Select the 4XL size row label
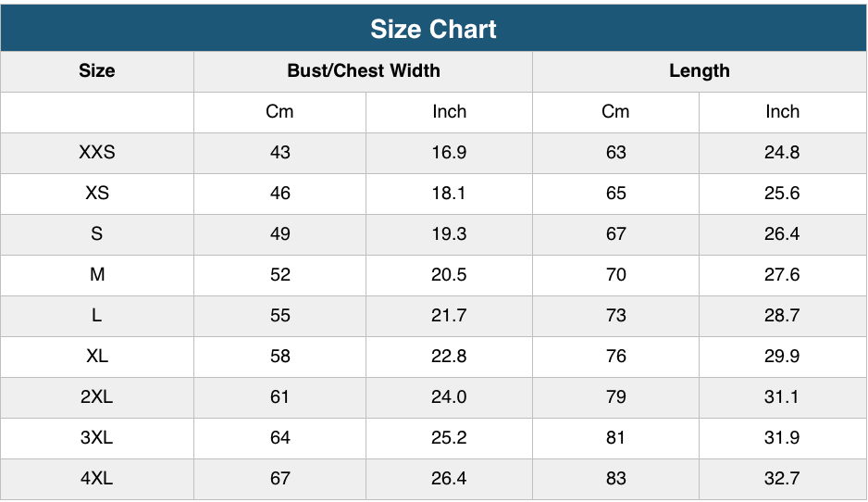Screen dimensions: 868x502 coord(97,479)
